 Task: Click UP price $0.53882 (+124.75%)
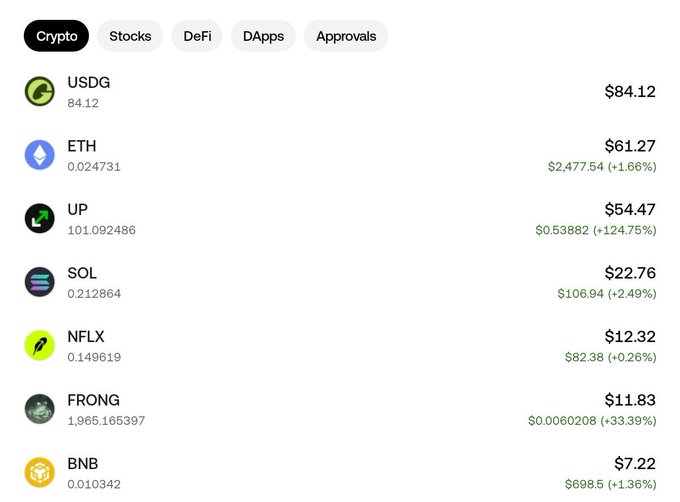pos(596,230)
